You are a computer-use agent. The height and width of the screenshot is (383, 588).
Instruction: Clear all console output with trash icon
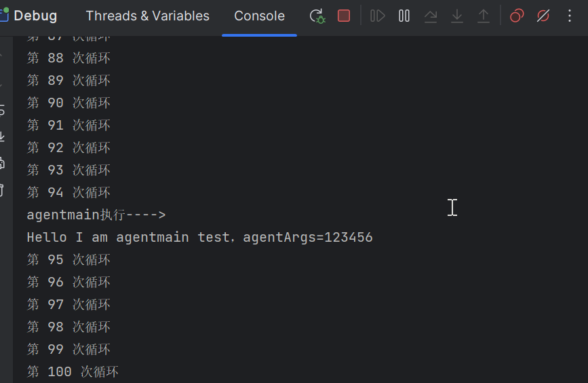[x=2, y=190]
